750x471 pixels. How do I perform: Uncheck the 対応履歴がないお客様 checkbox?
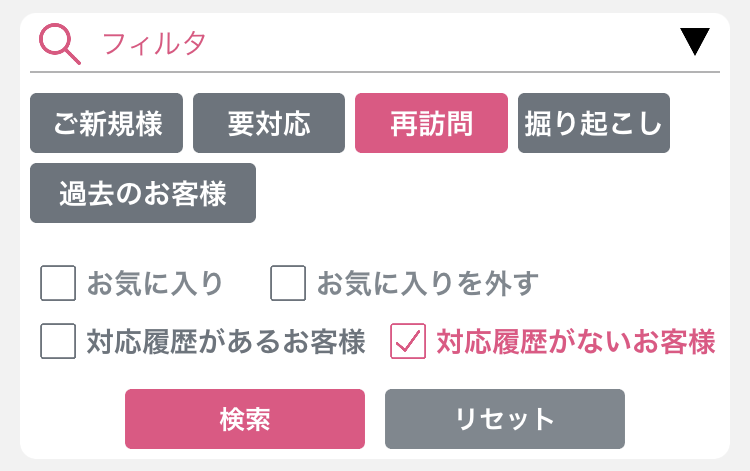click(408, 341)
